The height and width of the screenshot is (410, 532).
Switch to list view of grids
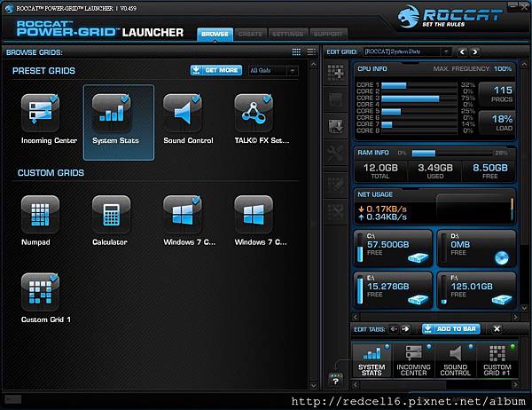[311, 51]
